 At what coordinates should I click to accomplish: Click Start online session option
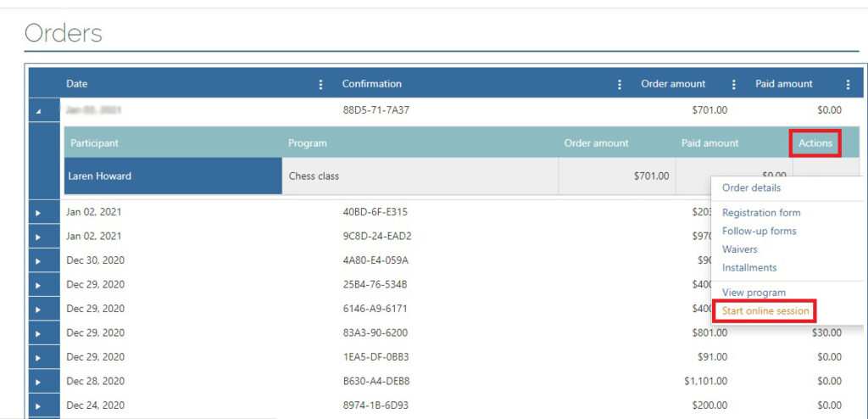(x=765, y=311)
